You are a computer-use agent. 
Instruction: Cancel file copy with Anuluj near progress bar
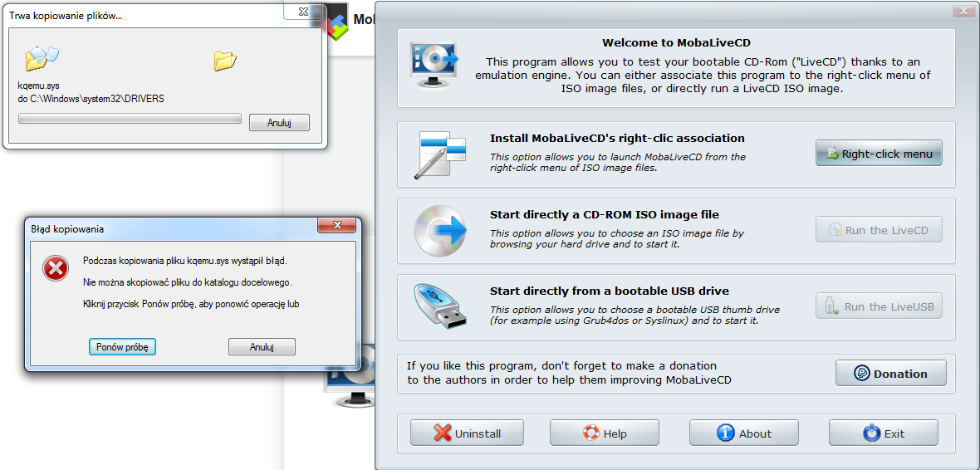[279, 123]
